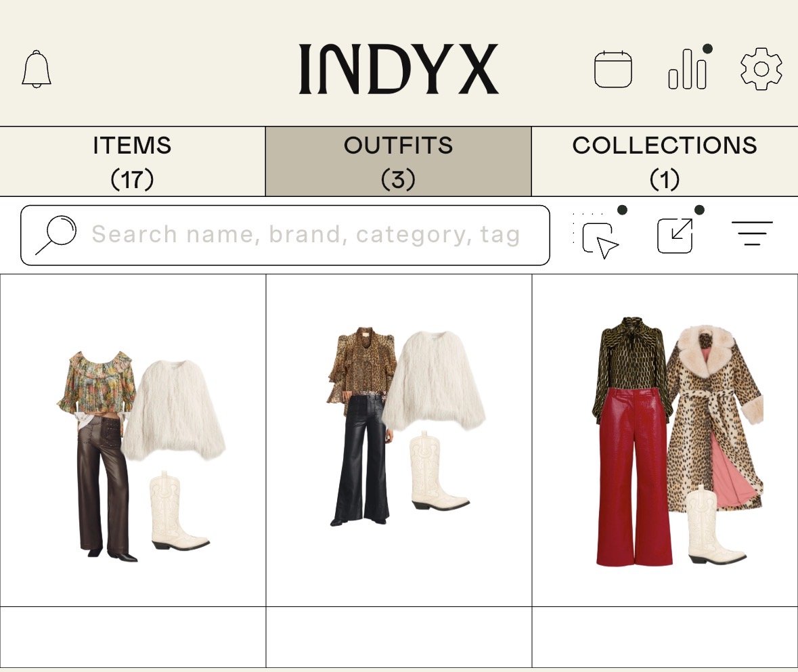This screenshot has height=672, width=798.
Task: Click the floral ruffle blouse image
Action: coord(97,382)
